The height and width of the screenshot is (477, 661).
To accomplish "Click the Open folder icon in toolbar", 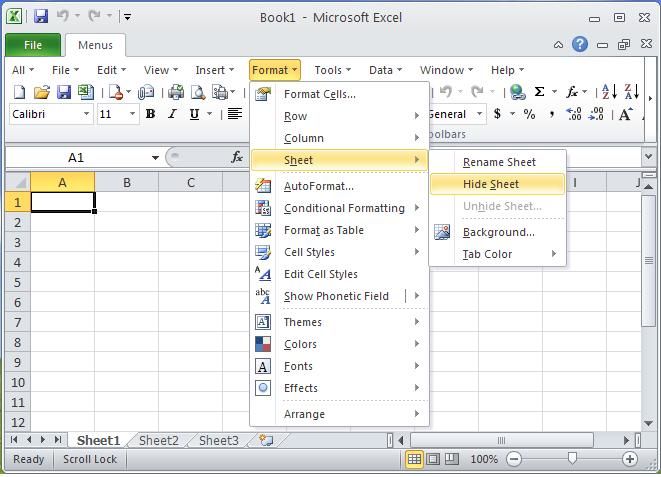I will [41, 92].
